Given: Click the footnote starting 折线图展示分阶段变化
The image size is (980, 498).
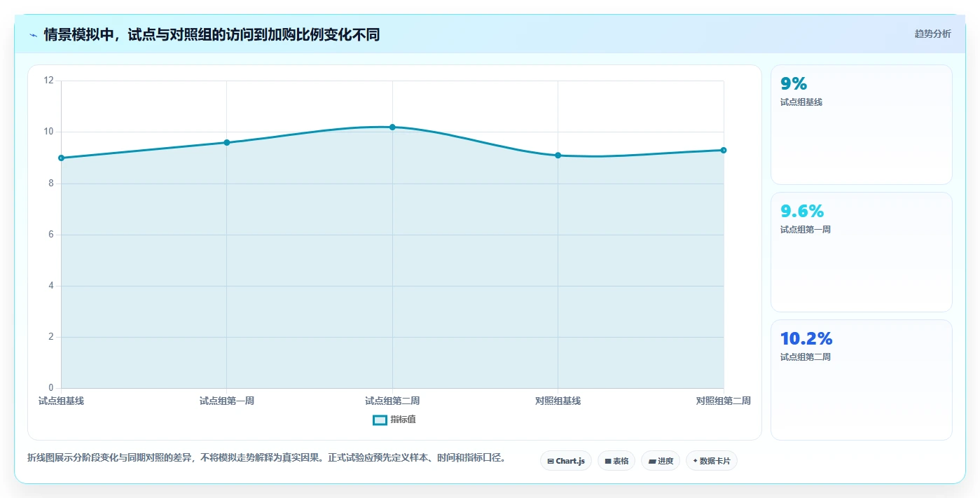Looking at the screenshot, I should [x=266, y=458].
